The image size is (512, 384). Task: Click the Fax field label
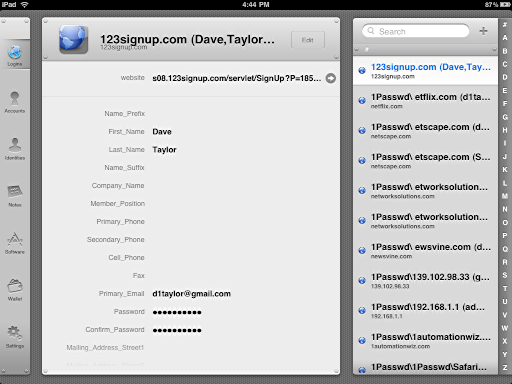tap(139, 276)
